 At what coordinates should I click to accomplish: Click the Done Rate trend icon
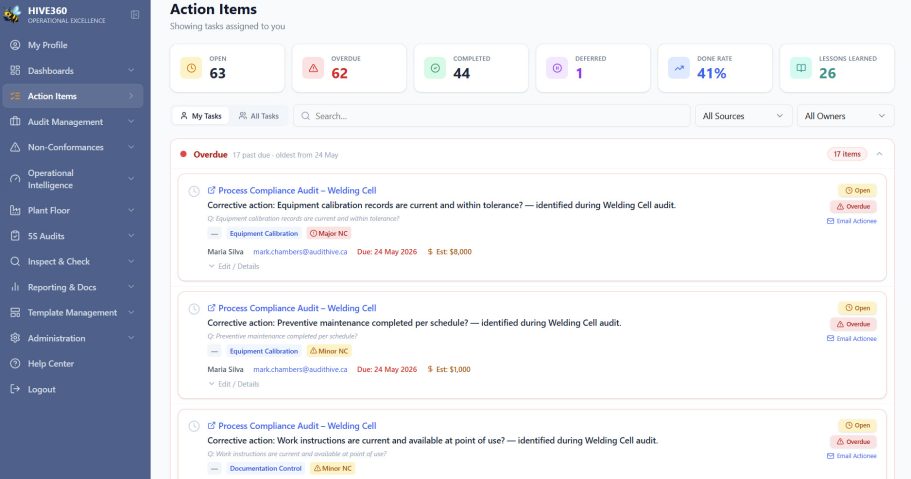click(679, 68)
